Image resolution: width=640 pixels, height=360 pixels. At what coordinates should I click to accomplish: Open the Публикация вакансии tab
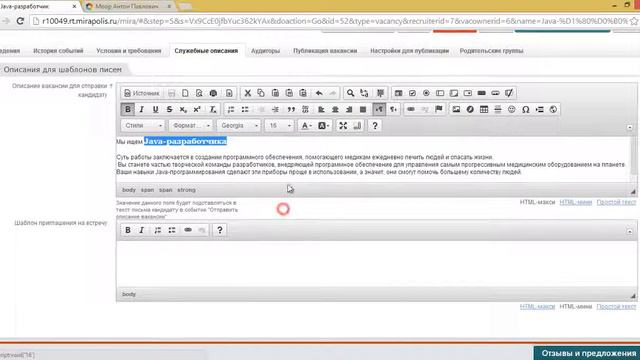pyautogui.click(x=325, y=51)
